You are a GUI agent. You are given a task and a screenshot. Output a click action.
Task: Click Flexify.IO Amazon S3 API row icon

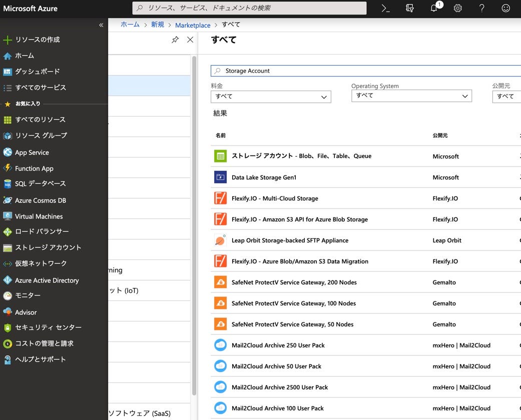click(220, 219)
